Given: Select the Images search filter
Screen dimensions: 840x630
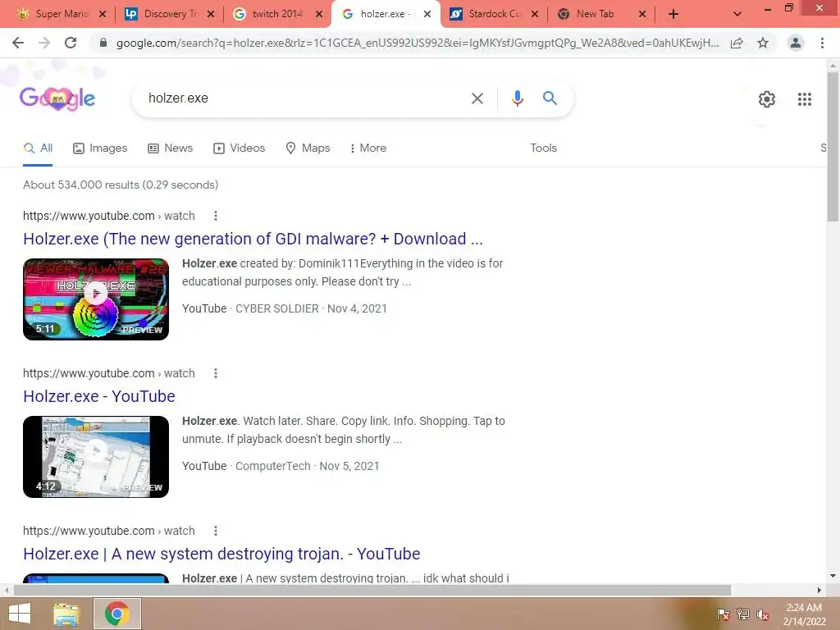Looking at the screenshot, I should (100, 148).
